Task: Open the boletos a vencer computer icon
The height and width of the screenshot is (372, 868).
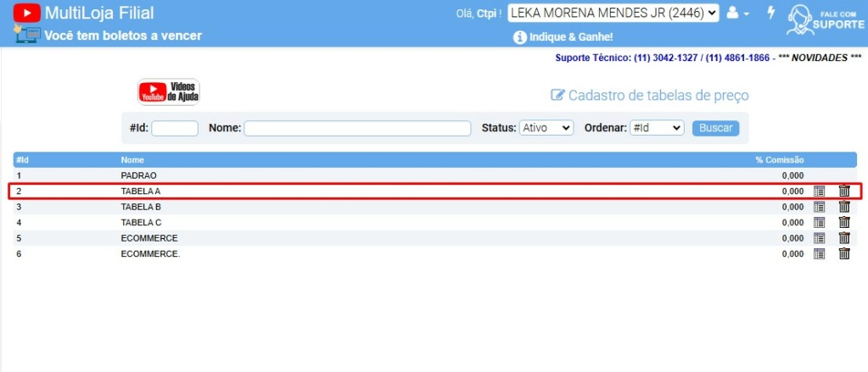Action: [x=26, y=34]
